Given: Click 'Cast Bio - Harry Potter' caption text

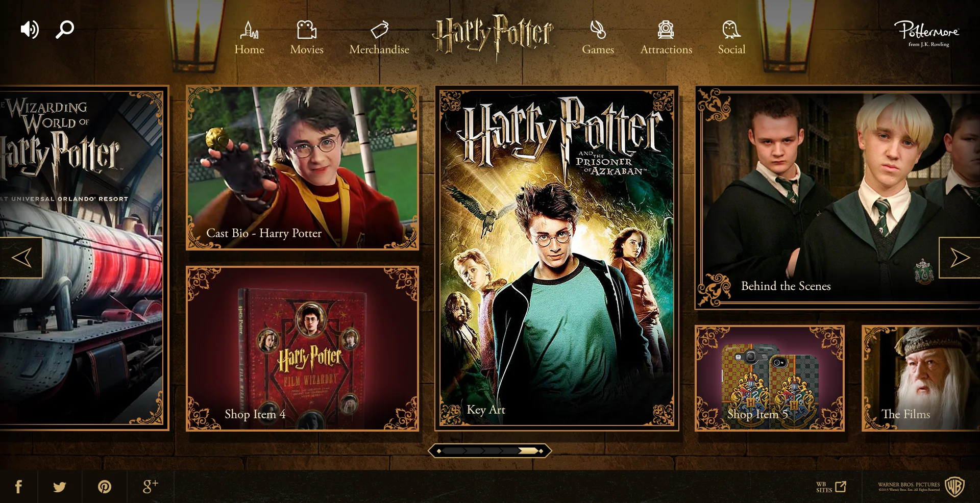Looking at the screenshot, I should 264,233.
